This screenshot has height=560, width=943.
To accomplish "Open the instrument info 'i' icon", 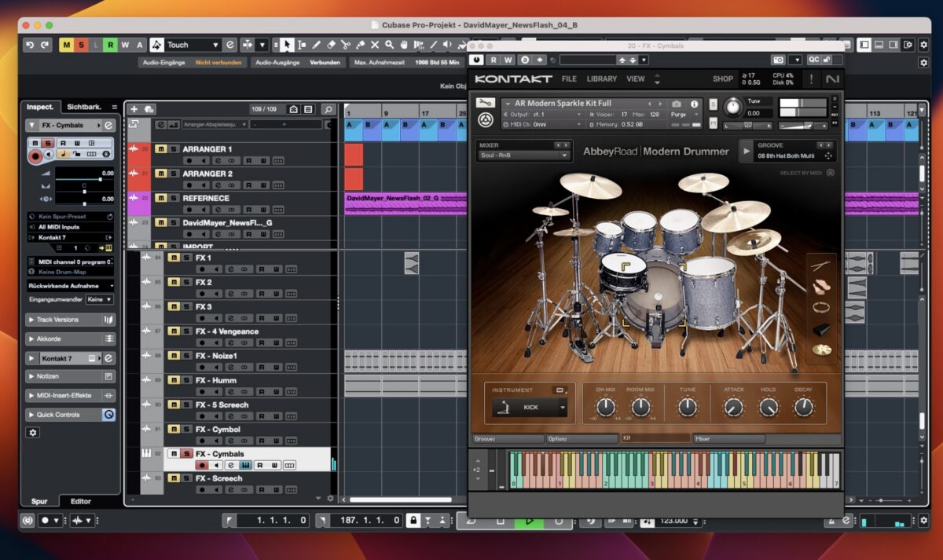I will (x=695, y=104).
